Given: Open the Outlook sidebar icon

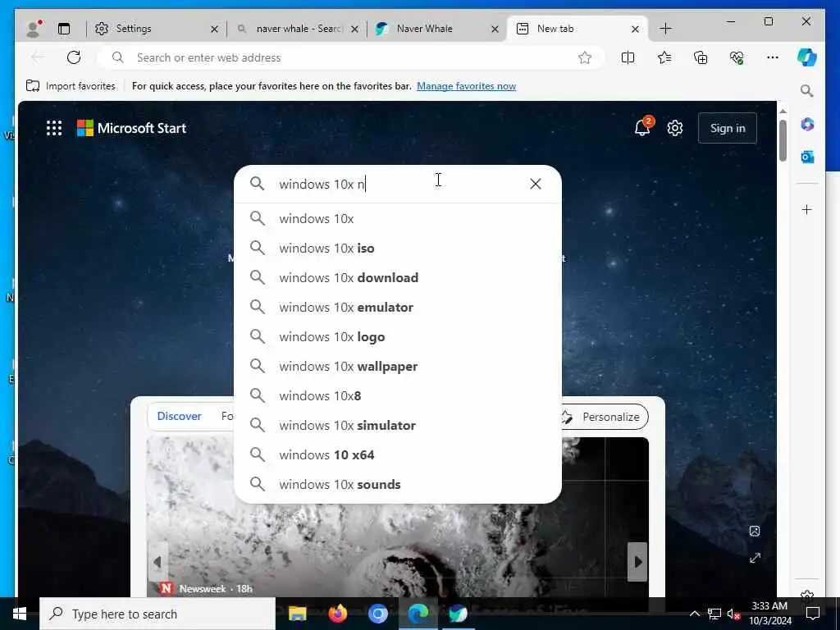Looking at the screenshot, I should click(807, 157).
